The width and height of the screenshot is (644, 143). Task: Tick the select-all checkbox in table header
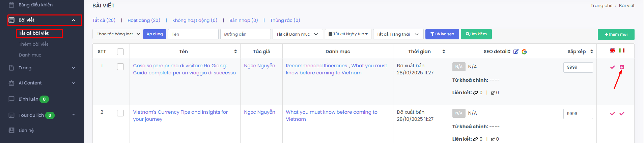click(x=120, y=51)
